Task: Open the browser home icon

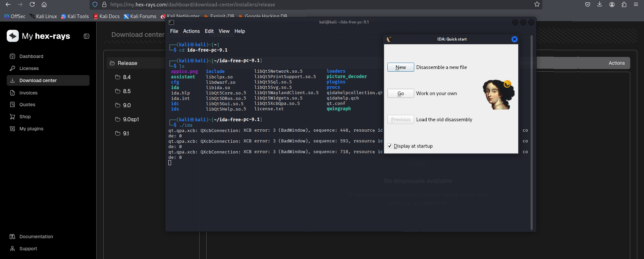Action: (44, 4)
